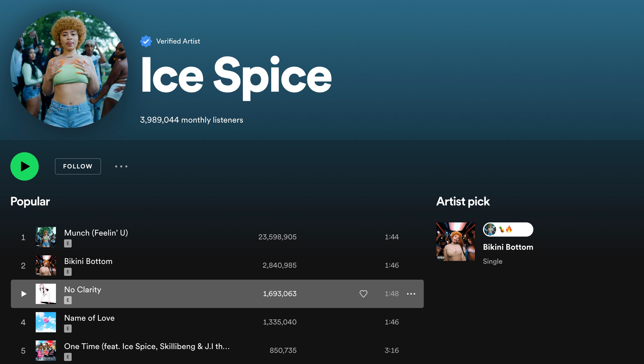The image size is (644, 364).
Task: Click the One Time album artwork
Action: pyautogui.click(x=46, y=351)
